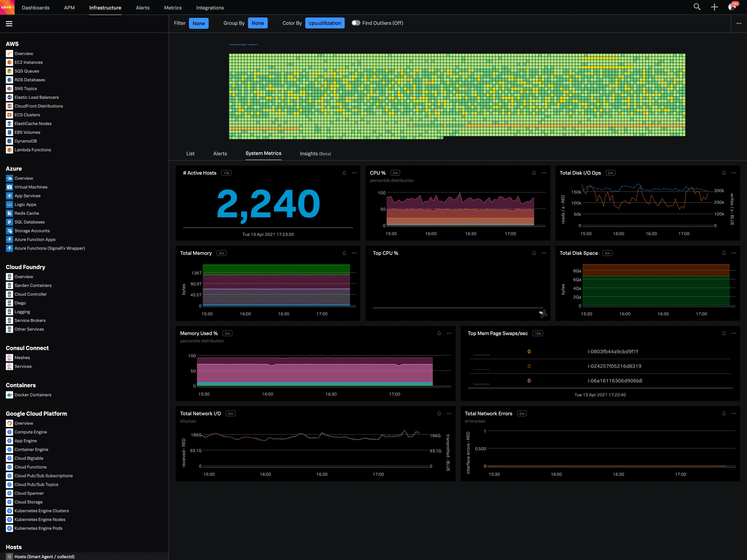747x560 pixels.
Task: Open the Alerts top nav item
Action: (x=143, y=7)
